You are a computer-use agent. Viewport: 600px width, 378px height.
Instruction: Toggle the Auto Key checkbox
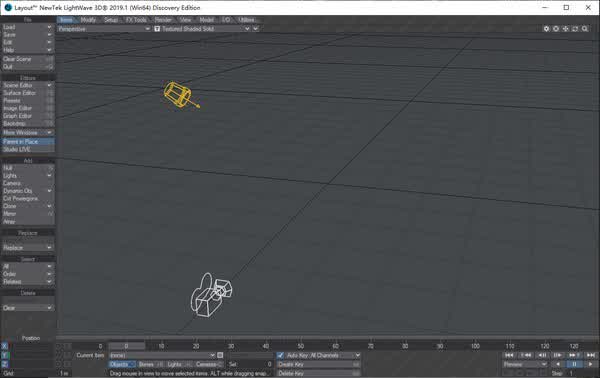click(x=280, y=355)
